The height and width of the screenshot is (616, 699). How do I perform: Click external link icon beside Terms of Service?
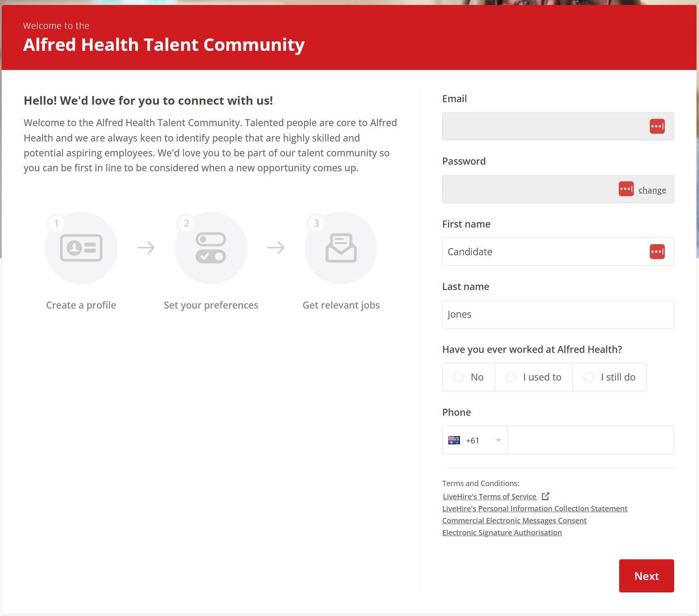click(546, 496)
